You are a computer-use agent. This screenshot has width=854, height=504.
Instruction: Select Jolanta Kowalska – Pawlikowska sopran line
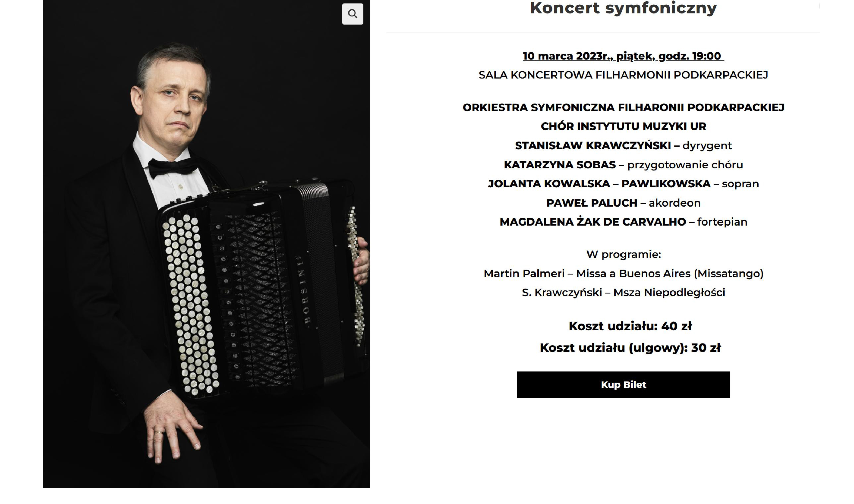point(623,184)
